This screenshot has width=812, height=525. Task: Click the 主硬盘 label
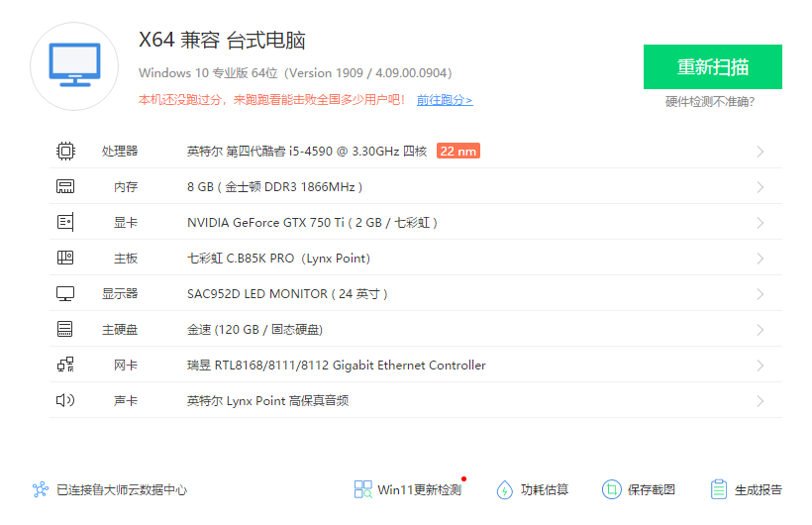120,330
